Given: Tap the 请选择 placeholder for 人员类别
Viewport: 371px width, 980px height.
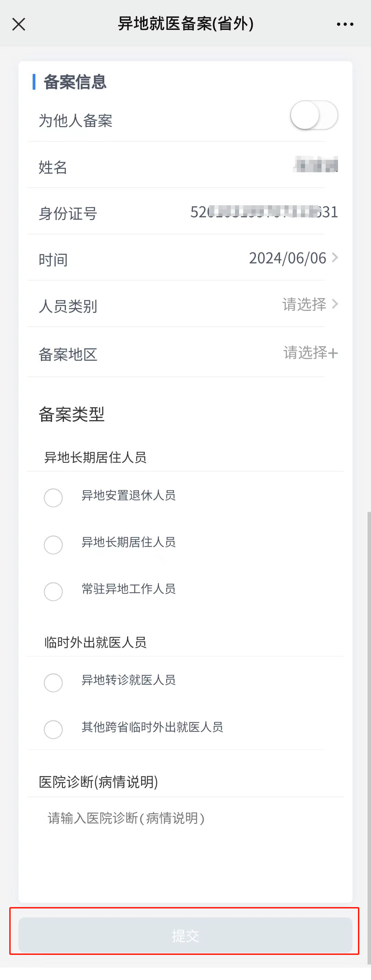Looking at the screenshot, I should [x=304, y=304].
